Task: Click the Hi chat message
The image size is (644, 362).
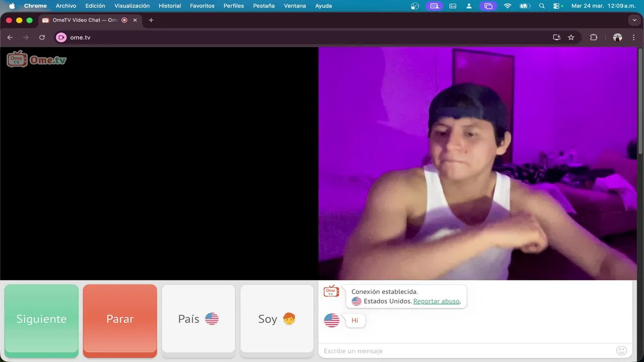Action: coord(355,320)
